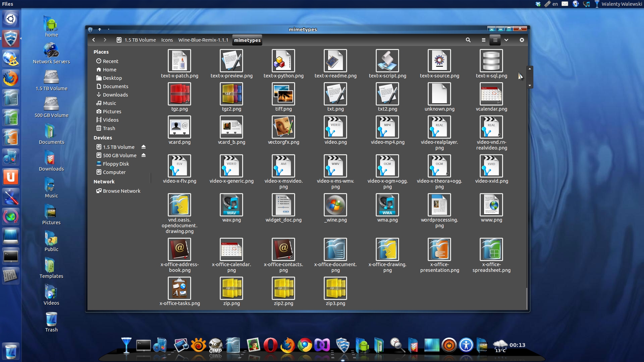Eject the 1.5 TB Volume
The width and height of the screenshot is (644, 362).
144,147
